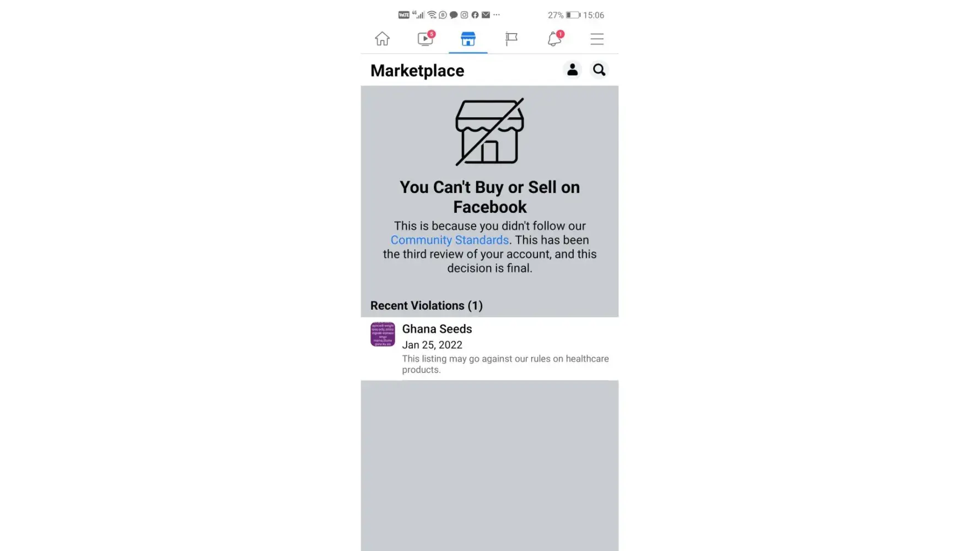Select the Ghana Seeds violation title
Image resolution: width=980 pixels, height=551 pixels.
click(x=437, y=329)
